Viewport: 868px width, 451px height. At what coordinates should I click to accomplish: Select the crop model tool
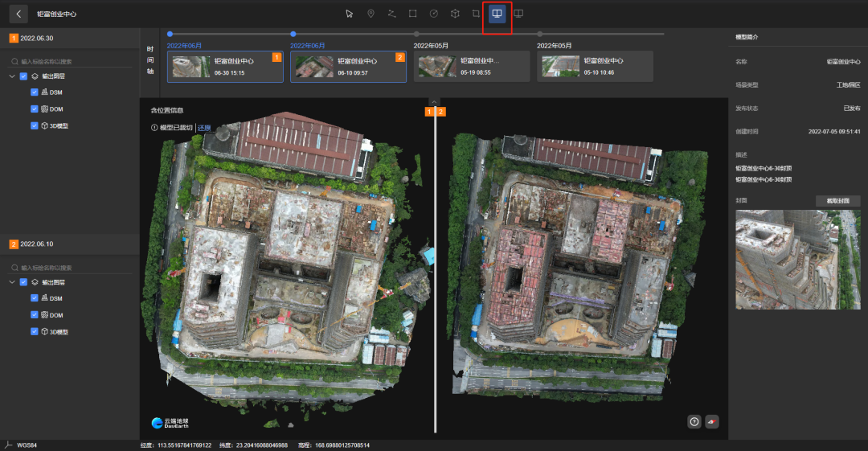(476, 14)
